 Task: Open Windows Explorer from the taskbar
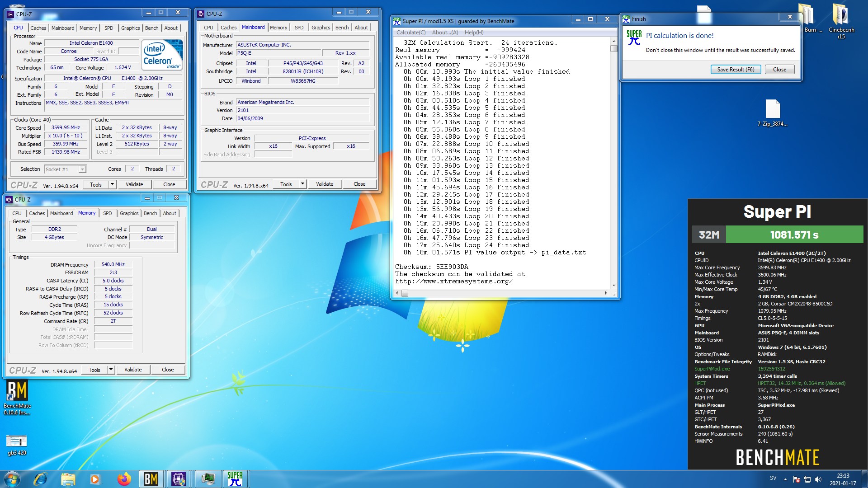68,479
